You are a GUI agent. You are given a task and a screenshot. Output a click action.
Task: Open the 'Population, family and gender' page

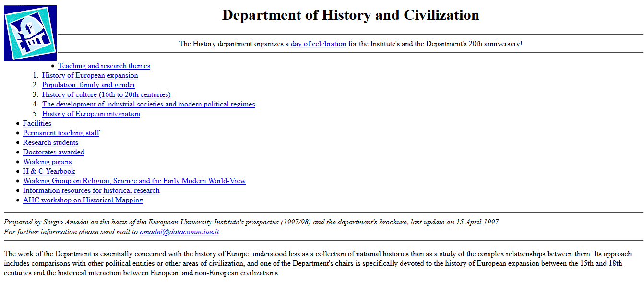(88, 85)
